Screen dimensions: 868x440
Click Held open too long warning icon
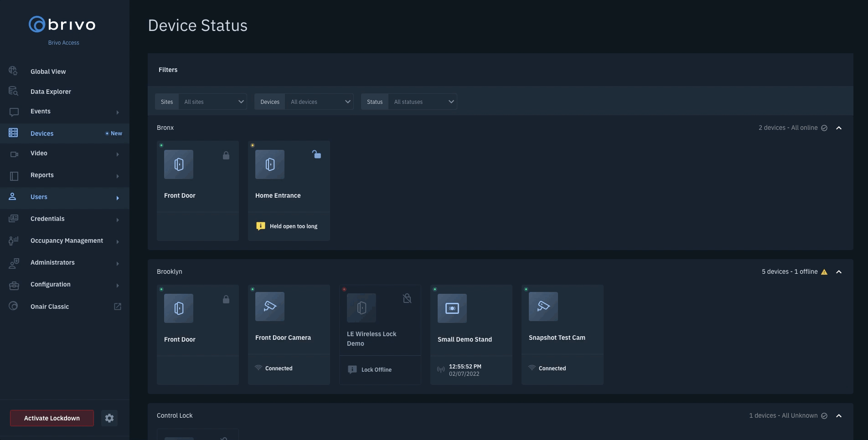(261, 226)
